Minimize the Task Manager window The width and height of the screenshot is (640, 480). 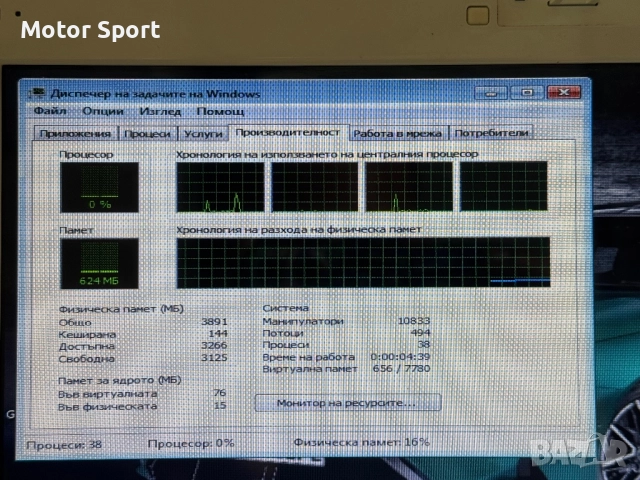coord(491,93)
